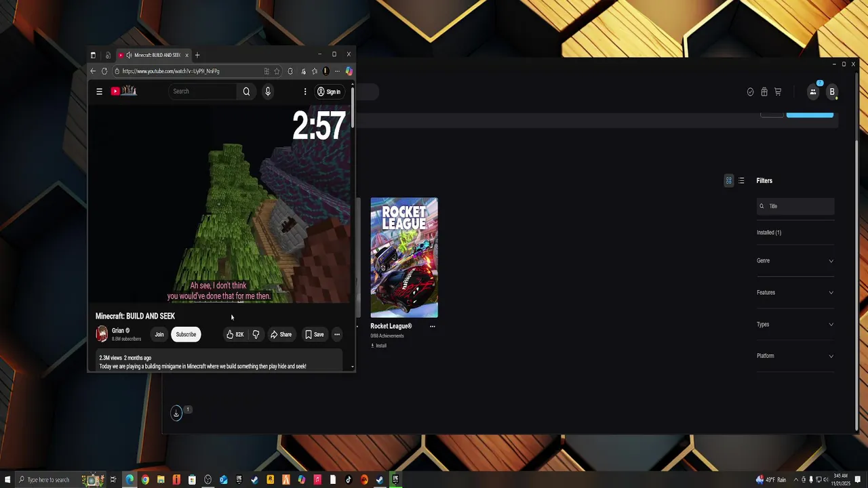This screenshot has width=868, height=488.
Task: Open Epic Games shopping cart
Action: 778,91
